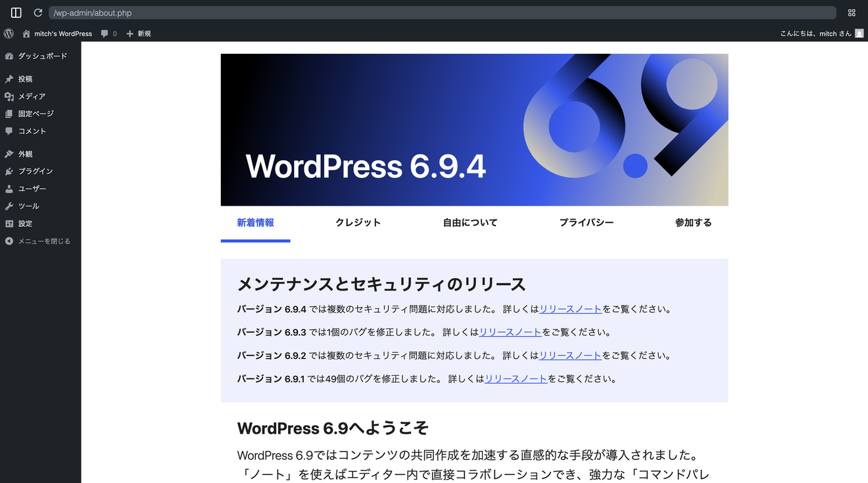Open the プラグイン plugin icon

coord(8,171)
